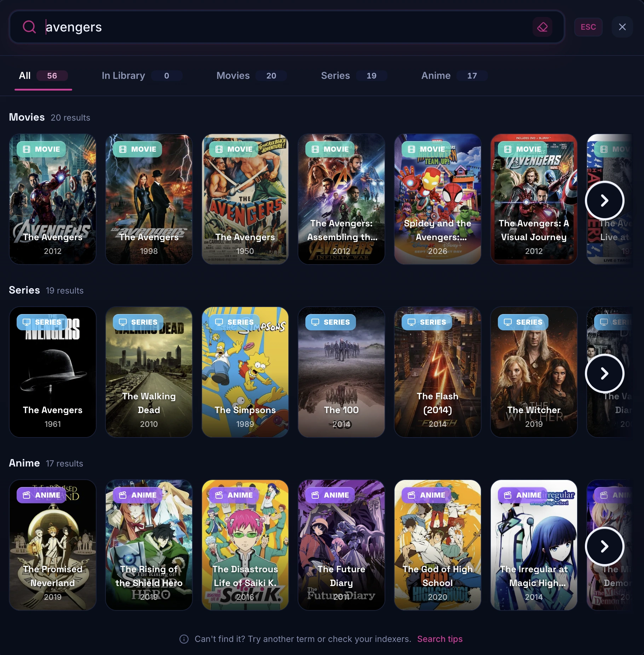The width and height of the screenshot is (644, 655).
Task: Open The Avengers 1961 series card
Action: click(x=53, y=372)
